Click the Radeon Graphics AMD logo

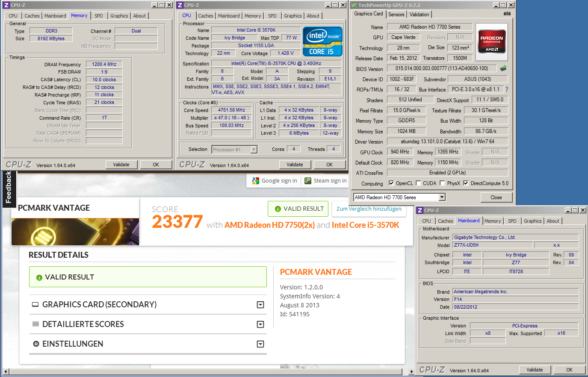pos(492,41)
